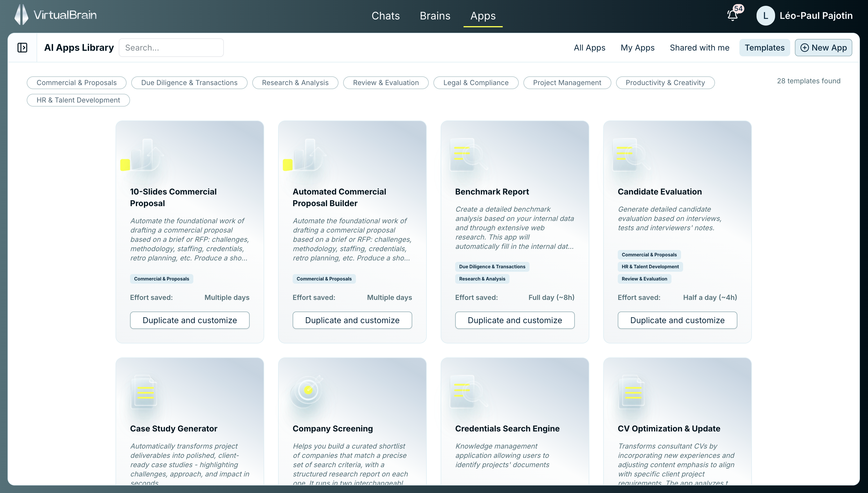Open the Candidate Evaluation title
This screenshot has width=868, height=493.
(660, 192)
